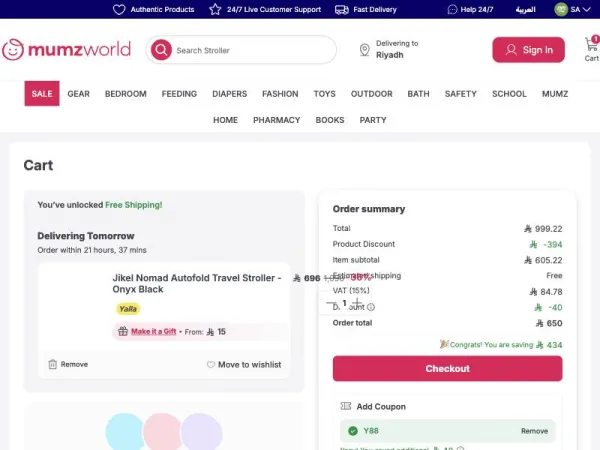Switch language to Arabic
This screenshot has height=450, width=600.
click(525, 10)
